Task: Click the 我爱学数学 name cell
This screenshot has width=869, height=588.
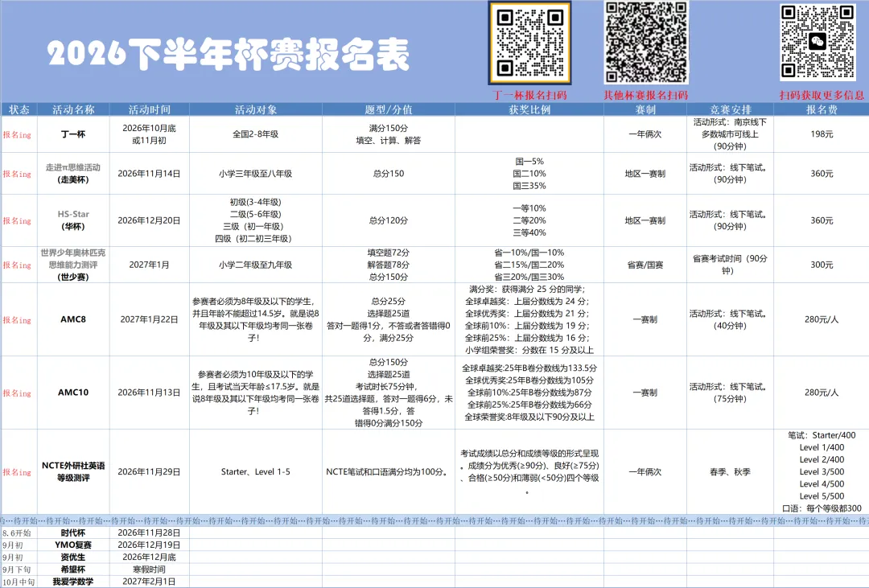Action: click(x=73, y=582)
